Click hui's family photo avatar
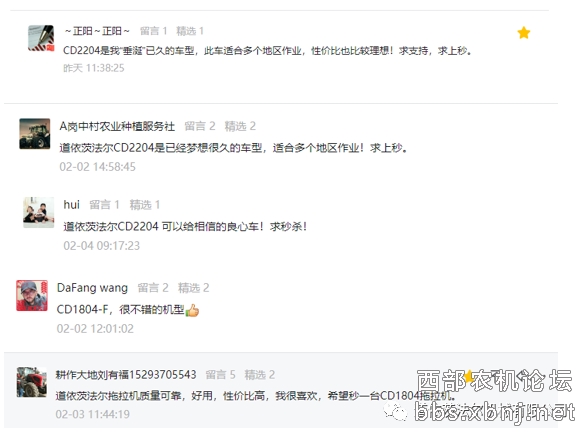 pos(38,212)
